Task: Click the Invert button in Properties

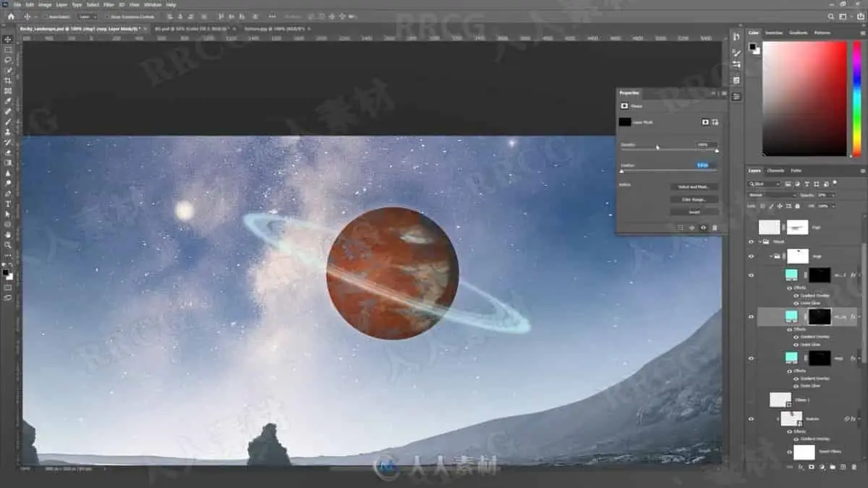Action: tap(694, 212)
